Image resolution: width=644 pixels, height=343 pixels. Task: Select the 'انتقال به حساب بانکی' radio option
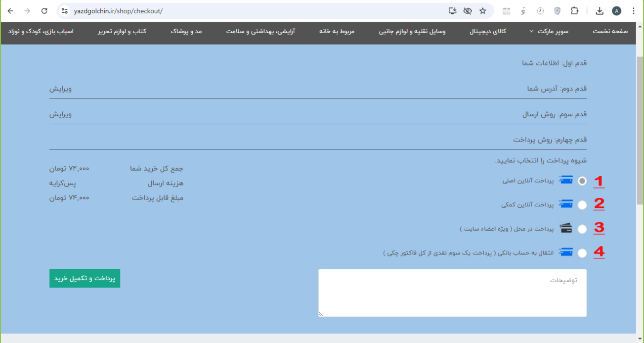[x=582, y=253]
